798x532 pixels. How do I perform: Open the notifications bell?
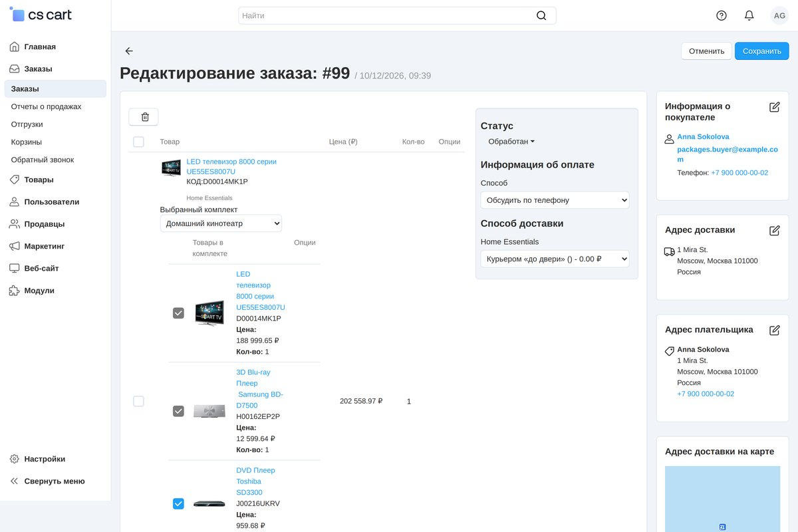tap(749, 15)
